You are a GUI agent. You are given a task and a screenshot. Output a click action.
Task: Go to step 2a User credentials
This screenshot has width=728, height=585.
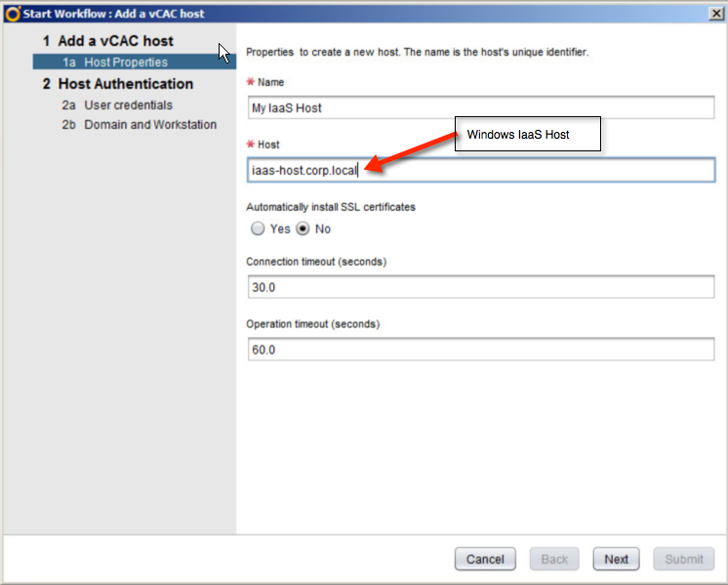point(117,105)
